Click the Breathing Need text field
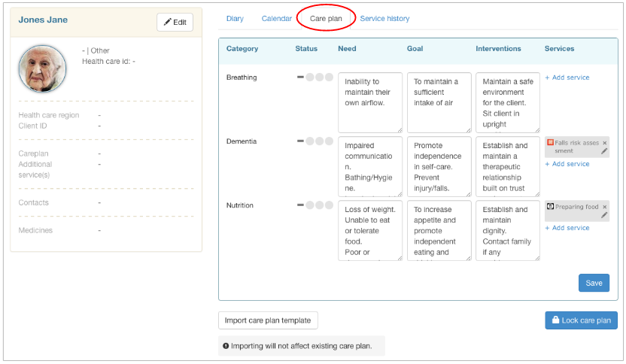The width and height of the screenshot is (626, 364). tap(369, 102)
